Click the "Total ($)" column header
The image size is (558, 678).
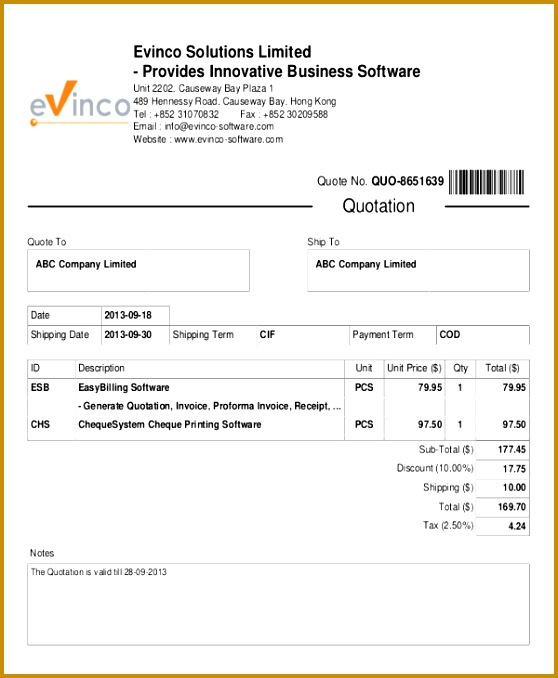[502, 368]
